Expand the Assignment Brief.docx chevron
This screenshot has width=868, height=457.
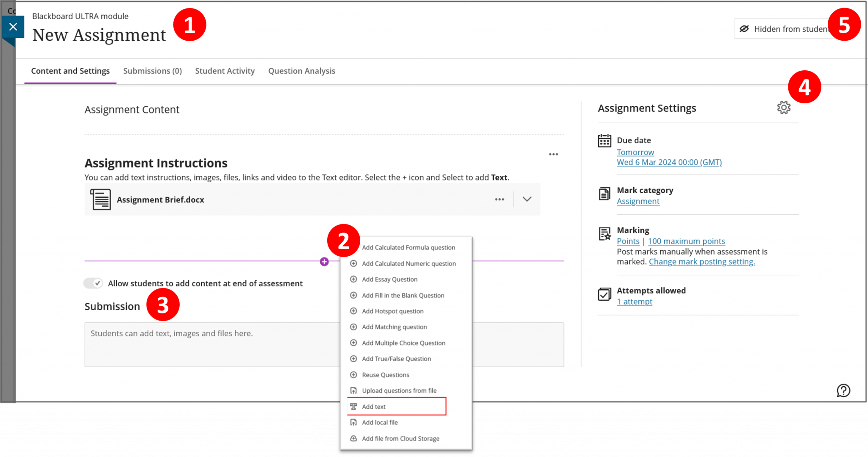pyautogui.click(x=527, y=199)
